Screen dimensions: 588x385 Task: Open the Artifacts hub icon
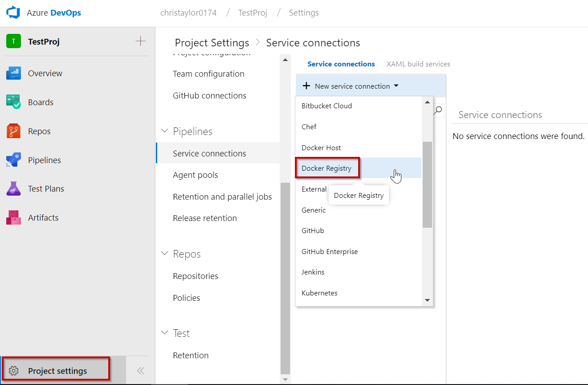tap(13, 218)
